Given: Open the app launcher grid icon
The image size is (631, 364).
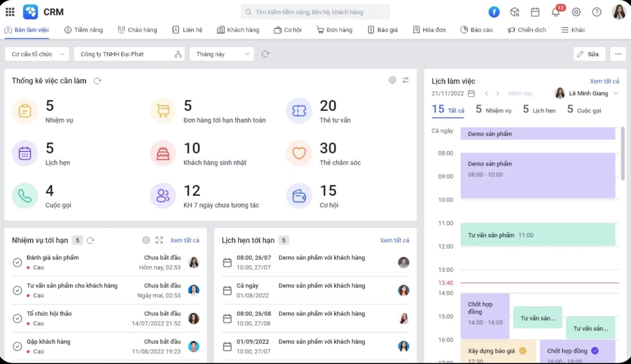Looking at the screenshot, I should point(10,12).
